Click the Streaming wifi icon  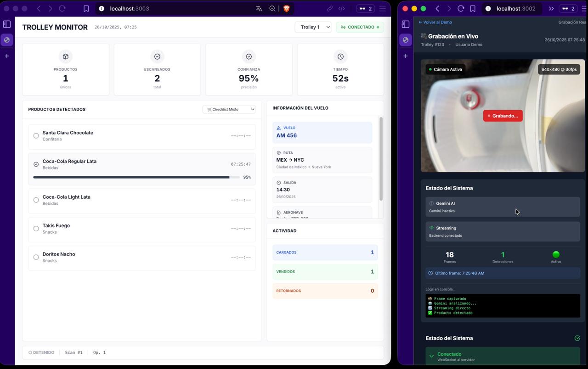click(x=431, y=228)
